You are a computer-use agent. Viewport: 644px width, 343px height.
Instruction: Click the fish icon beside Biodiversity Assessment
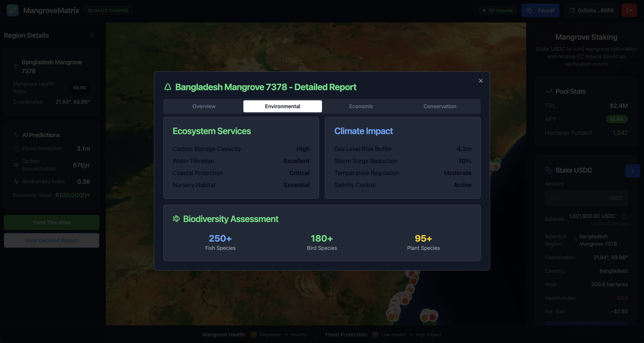coord(176,219)
